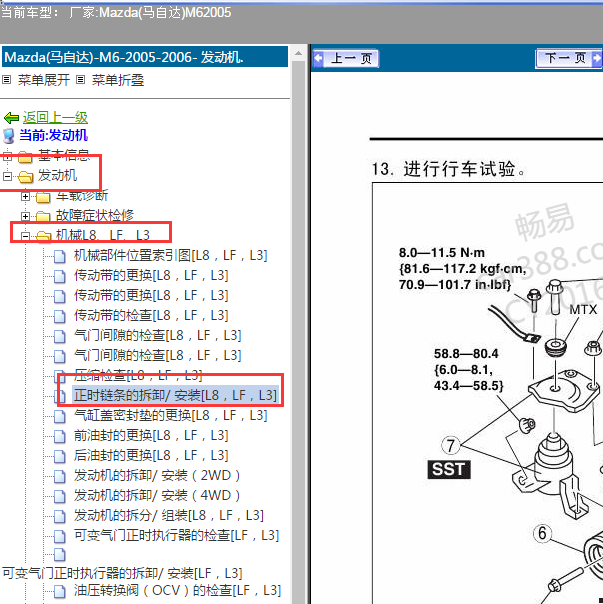The image size is (603, 604).
Task: Click the computer icon next to 当前:发动机
Action: pos(9,136)
